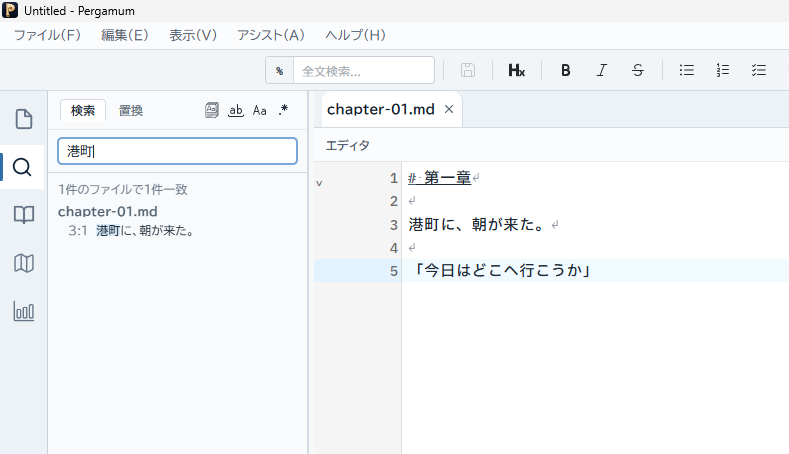The image size is (789, 454).
Task: Apply italic formatting
Action: 602,70
